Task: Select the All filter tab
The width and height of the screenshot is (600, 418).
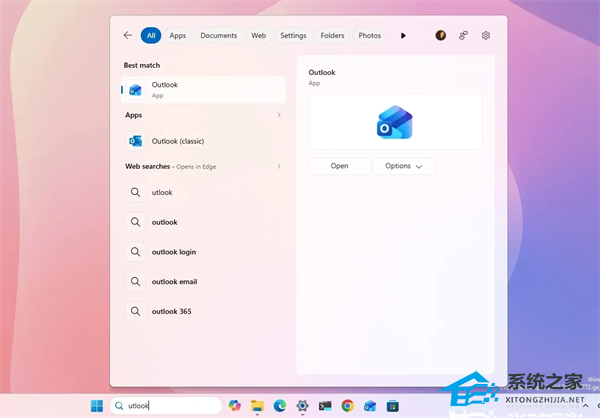Action: click(x=151, y=36)
